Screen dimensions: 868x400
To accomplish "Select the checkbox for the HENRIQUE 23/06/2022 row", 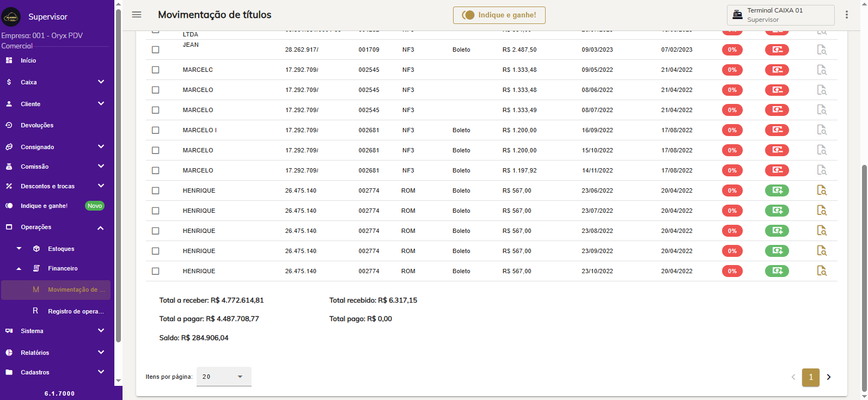I will (156, 190).
